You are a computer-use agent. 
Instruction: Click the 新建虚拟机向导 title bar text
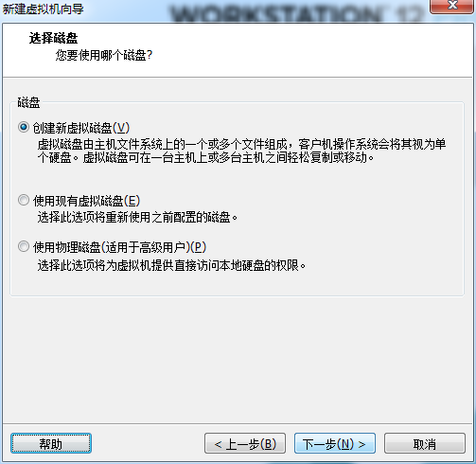pyautogui.click(x=44, y=9)
